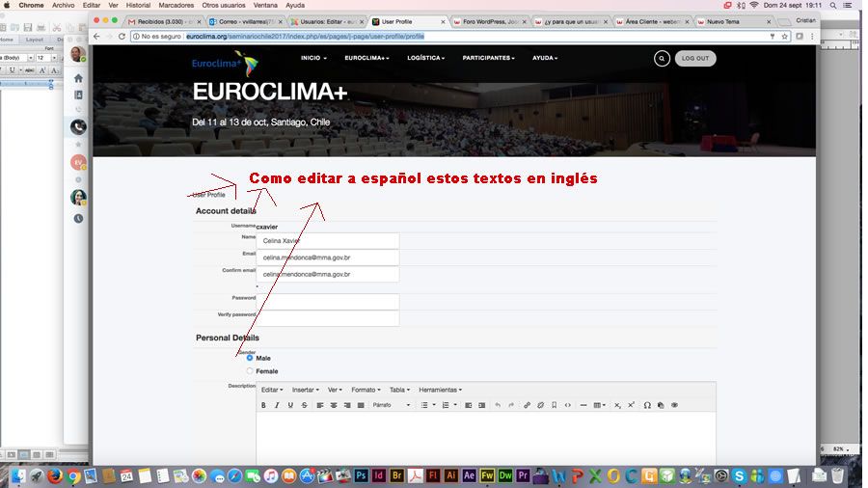Center text in Description editor
This screenshot has width=868, height=488.
pos(334,405)
